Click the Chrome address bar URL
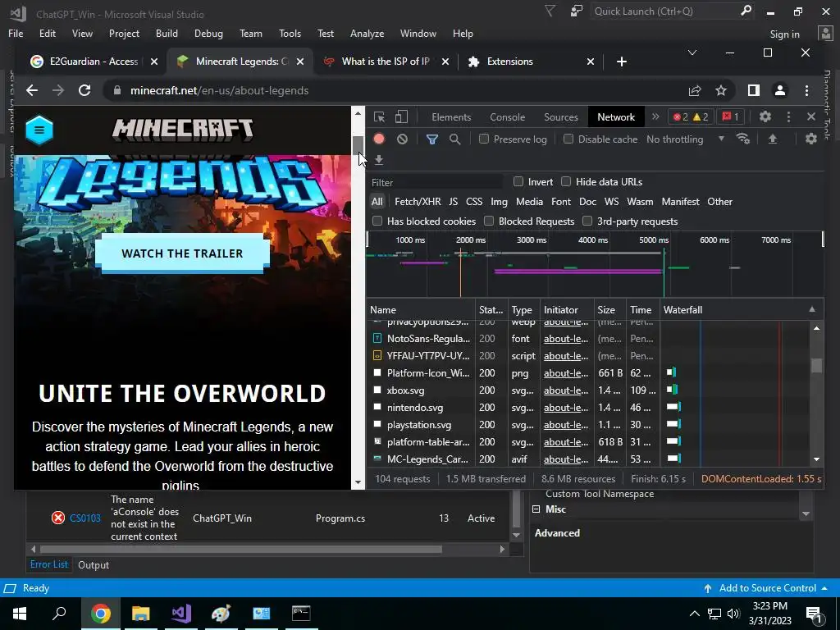The height and width of the screenshot is (630, 840). [x=220, y=90]
